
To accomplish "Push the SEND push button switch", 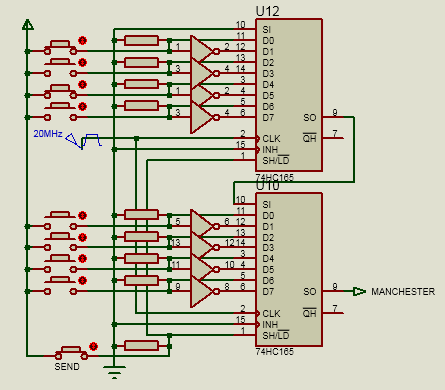I will coord(71,353).
